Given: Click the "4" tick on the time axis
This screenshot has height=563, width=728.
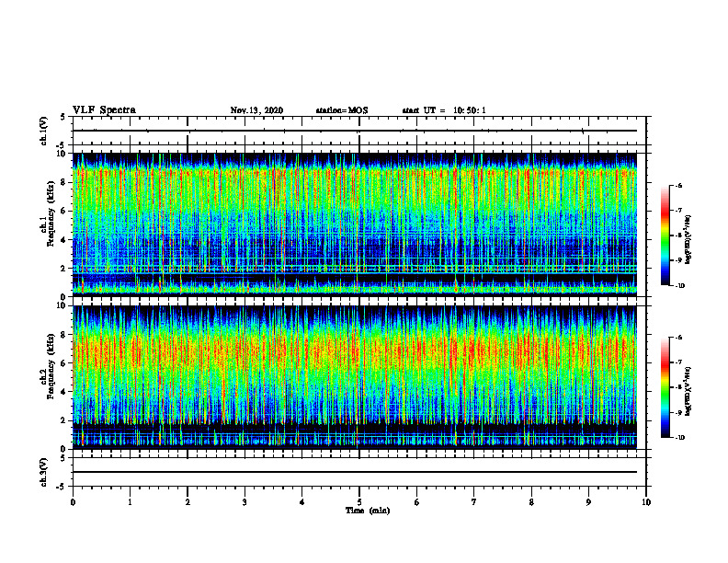Looking at the screenshot, I should click(302, 502).
